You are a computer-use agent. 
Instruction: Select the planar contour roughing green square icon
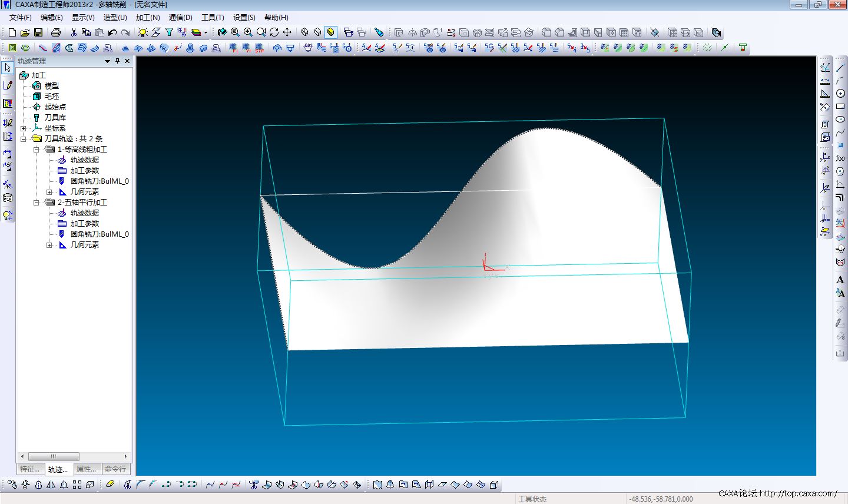tap(12, 48)
